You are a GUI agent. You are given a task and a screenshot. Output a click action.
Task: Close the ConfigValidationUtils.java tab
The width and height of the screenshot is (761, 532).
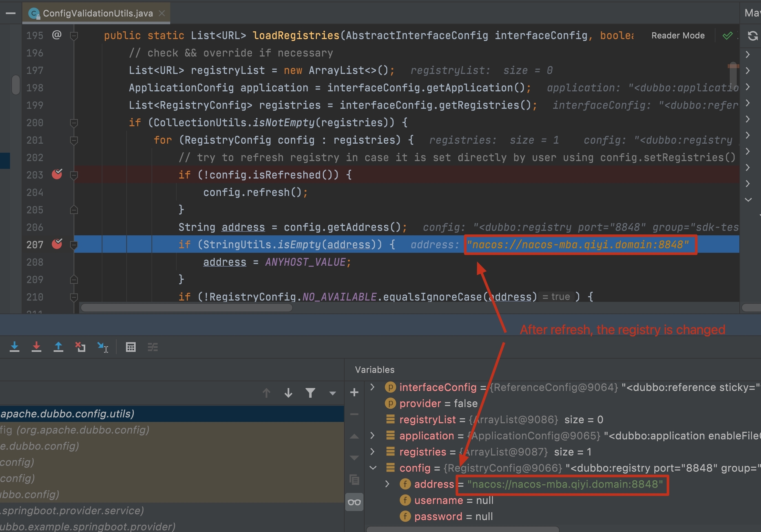(x=162, y=13)
